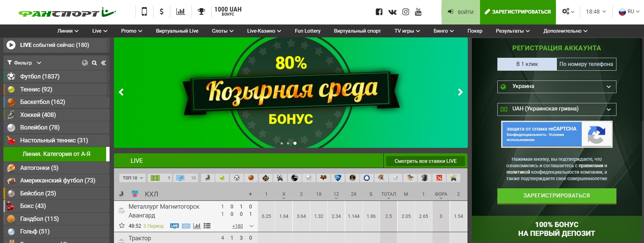
Task: Open the statistics bar chart icon in header
Action: (x=181, y=12)
